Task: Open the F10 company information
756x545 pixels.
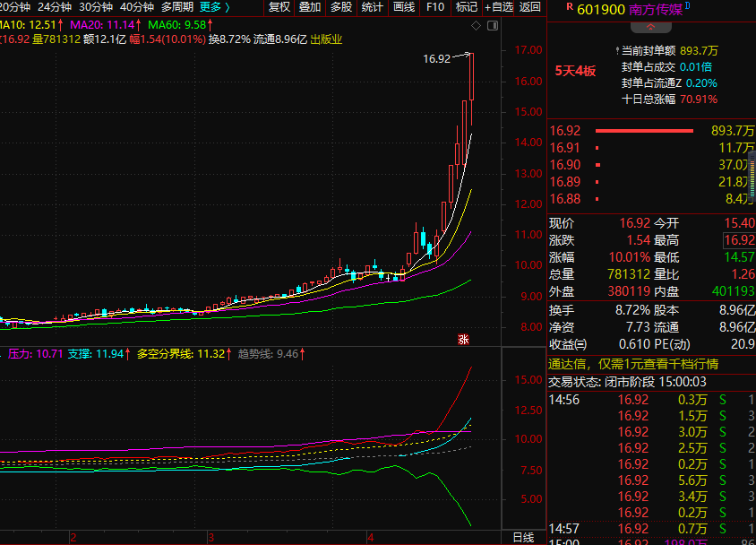Action: (434, 7)
